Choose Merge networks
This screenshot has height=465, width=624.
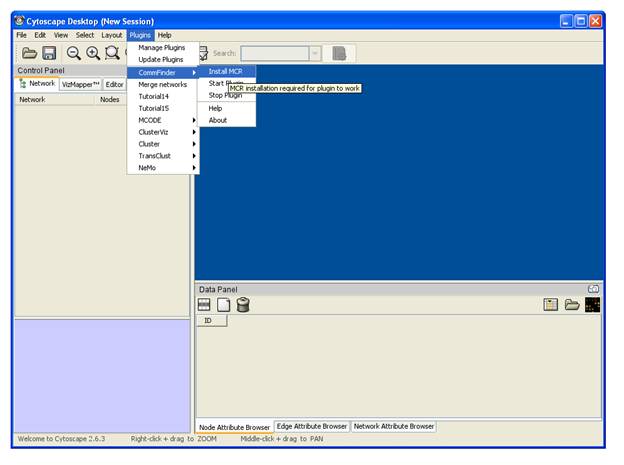coord(163,84)
